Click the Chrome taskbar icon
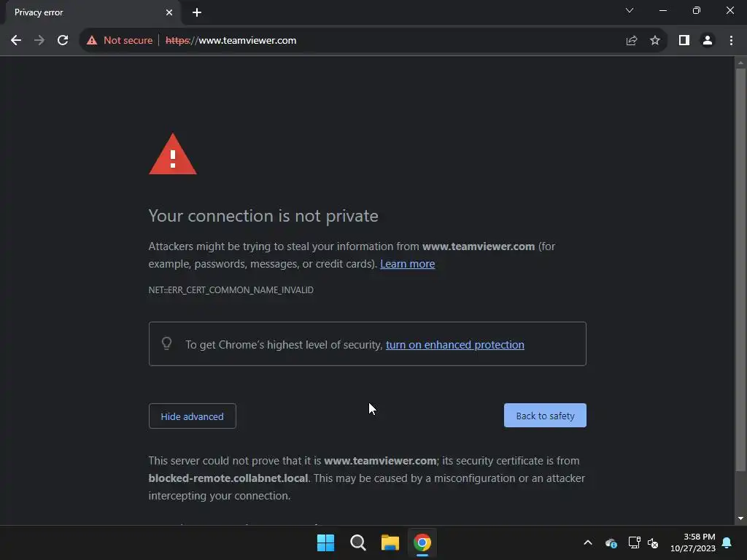 (x=422, y=542)
